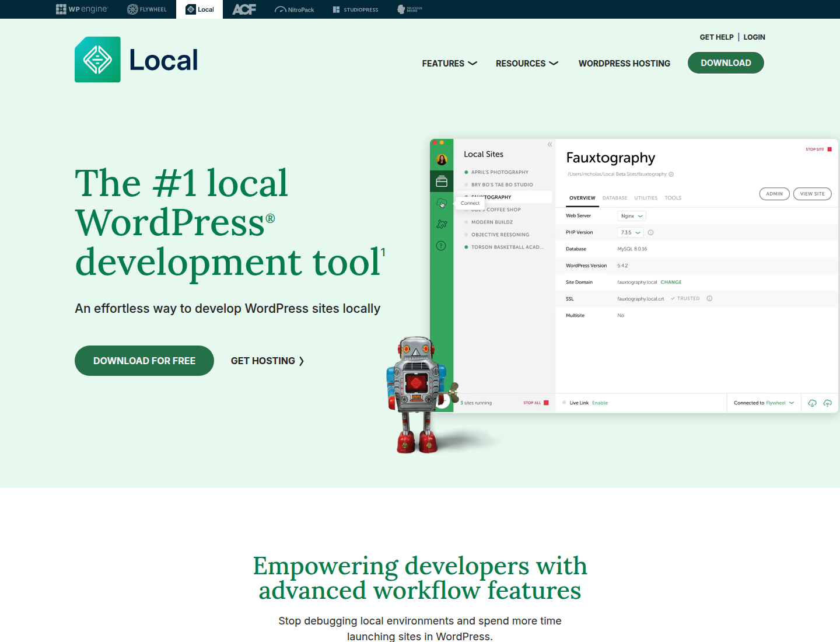Click the Connect cloud icon in the sidebar
Viewport: 840px width, 642px height.
point(442,203)
